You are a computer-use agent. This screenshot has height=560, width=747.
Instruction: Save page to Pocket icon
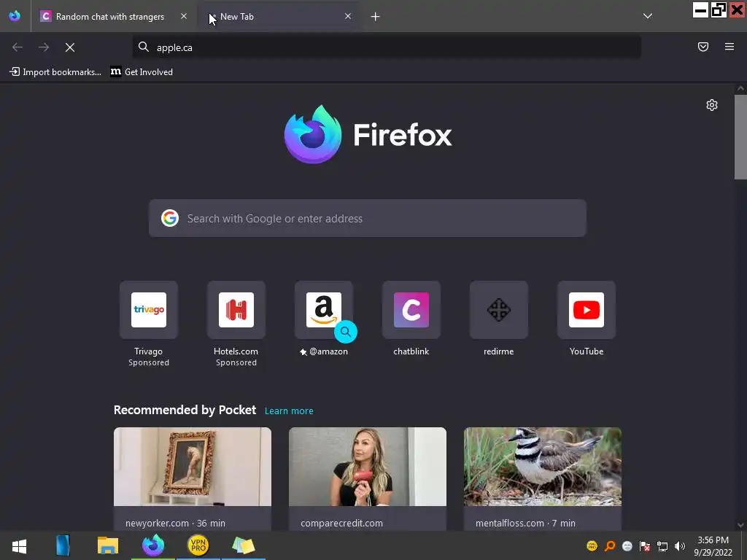click(703, 47)
